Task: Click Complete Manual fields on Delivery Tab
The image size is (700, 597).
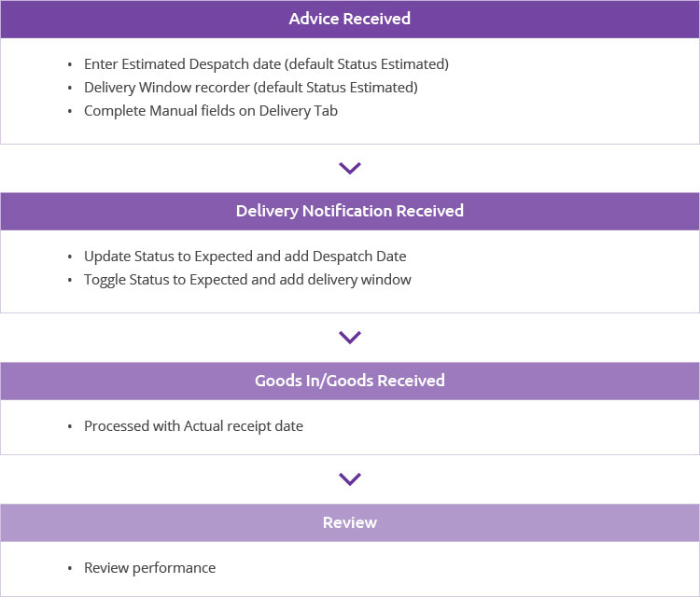Action: pos(211,111)
